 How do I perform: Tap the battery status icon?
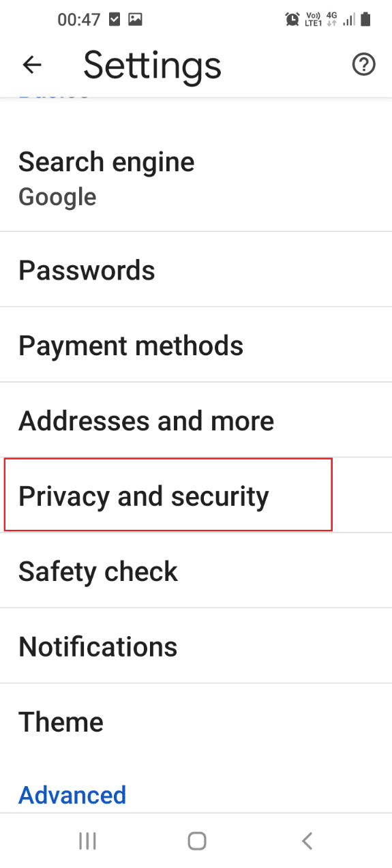[366, 20]
